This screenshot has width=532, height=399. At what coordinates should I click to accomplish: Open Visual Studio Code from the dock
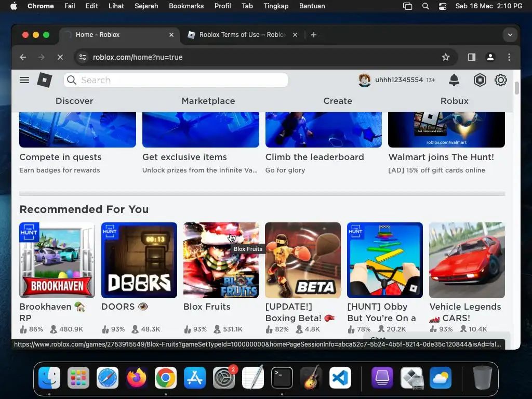pyautogui.click(x=340, y=378)
